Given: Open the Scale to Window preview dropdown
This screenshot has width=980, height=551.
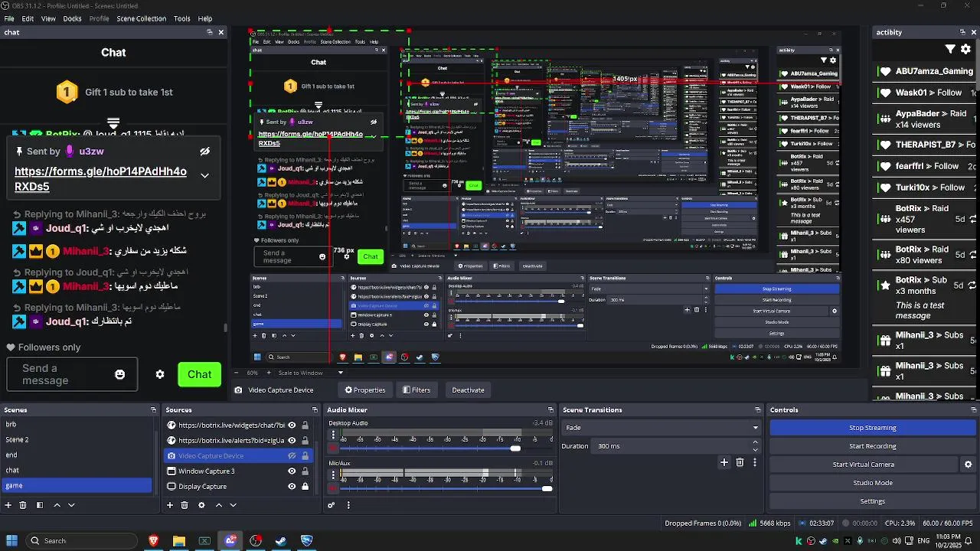Looking at the screenshot, I should click(312, 373).
